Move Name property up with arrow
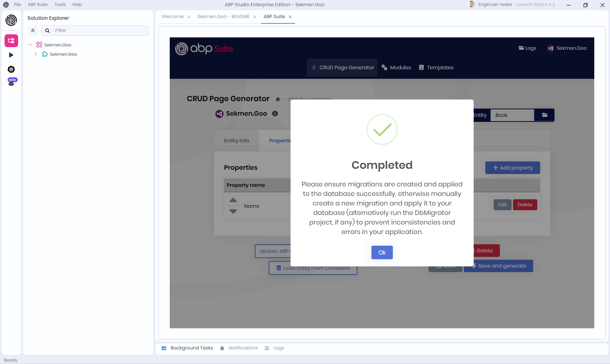This screenshot has width=610, height=364. (x=233, y=200)
